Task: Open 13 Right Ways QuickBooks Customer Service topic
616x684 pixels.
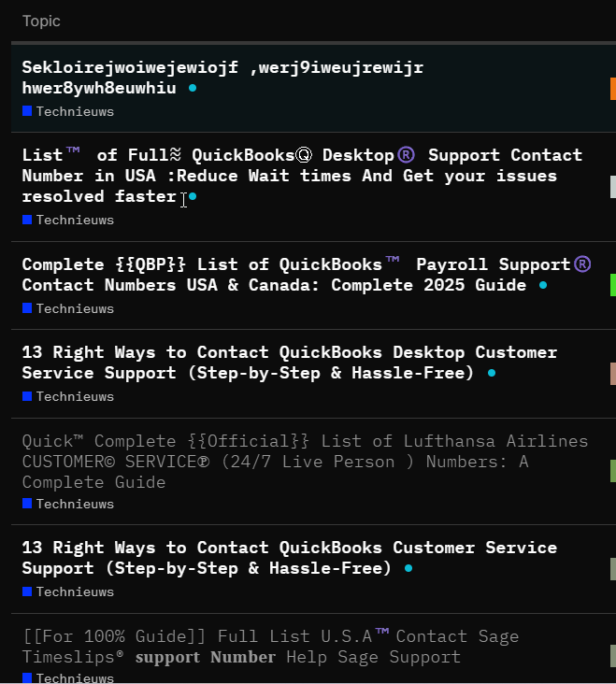Action: pyautogui.click(x=289, y=548)
